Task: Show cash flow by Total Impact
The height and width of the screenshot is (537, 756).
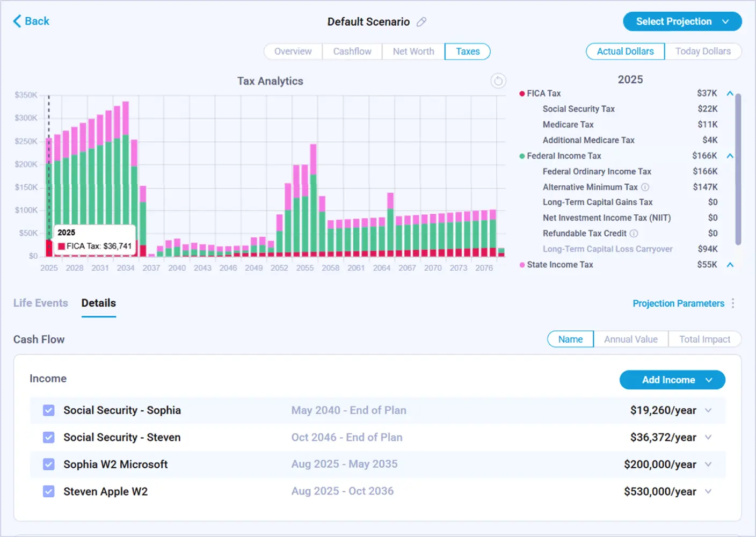Action: (704, 339)
